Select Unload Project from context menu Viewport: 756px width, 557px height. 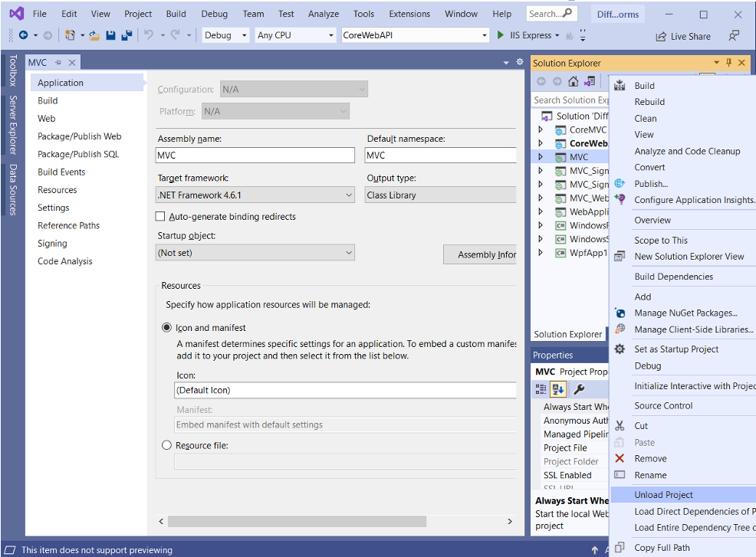click(683, 495)
